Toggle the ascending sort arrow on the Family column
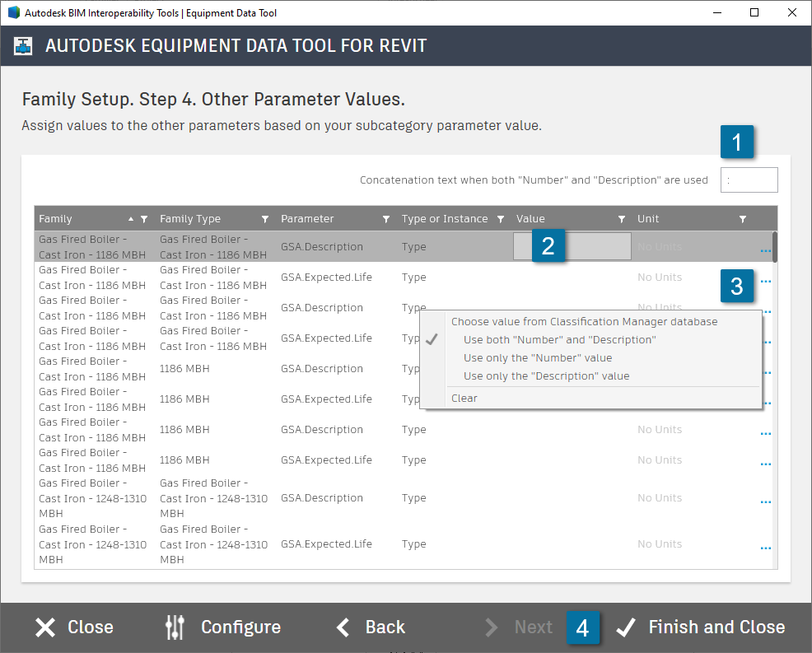Screen dimensions: 812x653 [x=133, y=218]
